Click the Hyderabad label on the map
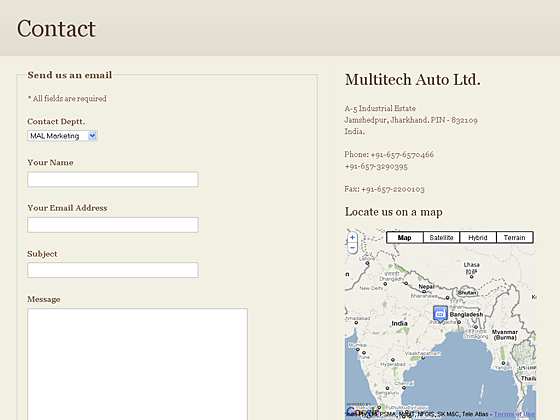 (392, 364)
